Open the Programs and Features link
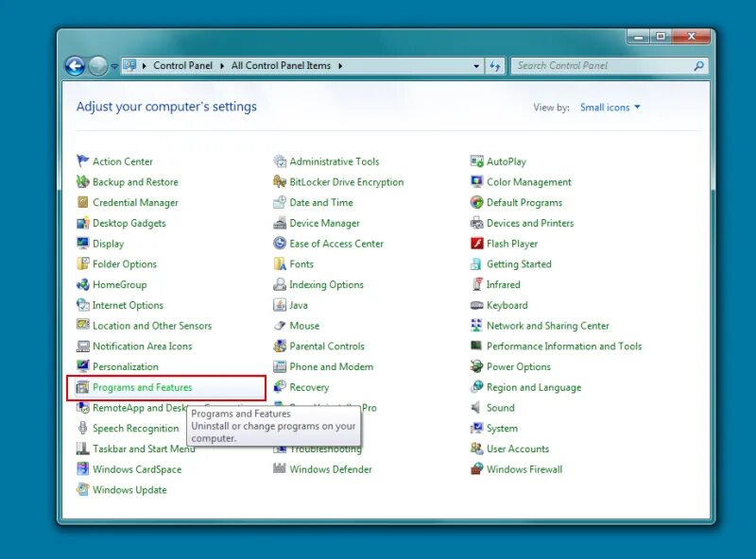 point(143,387)
